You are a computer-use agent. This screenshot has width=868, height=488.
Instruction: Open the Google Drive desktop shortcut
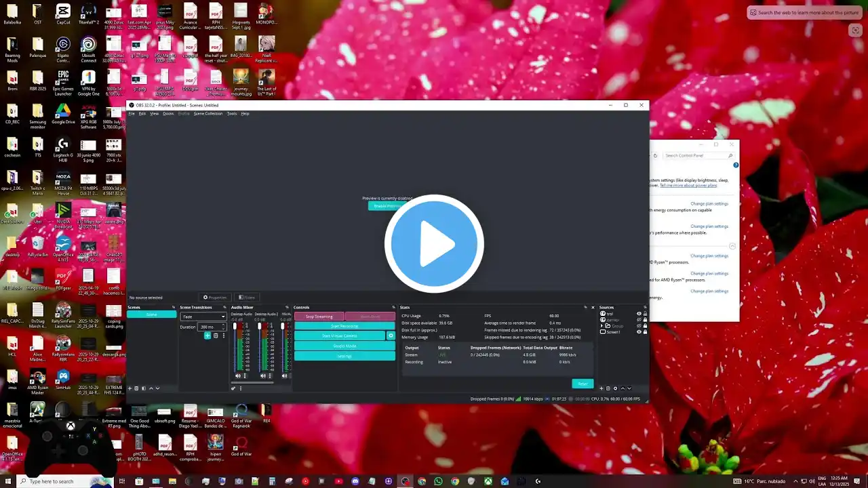tap(63, 113)
